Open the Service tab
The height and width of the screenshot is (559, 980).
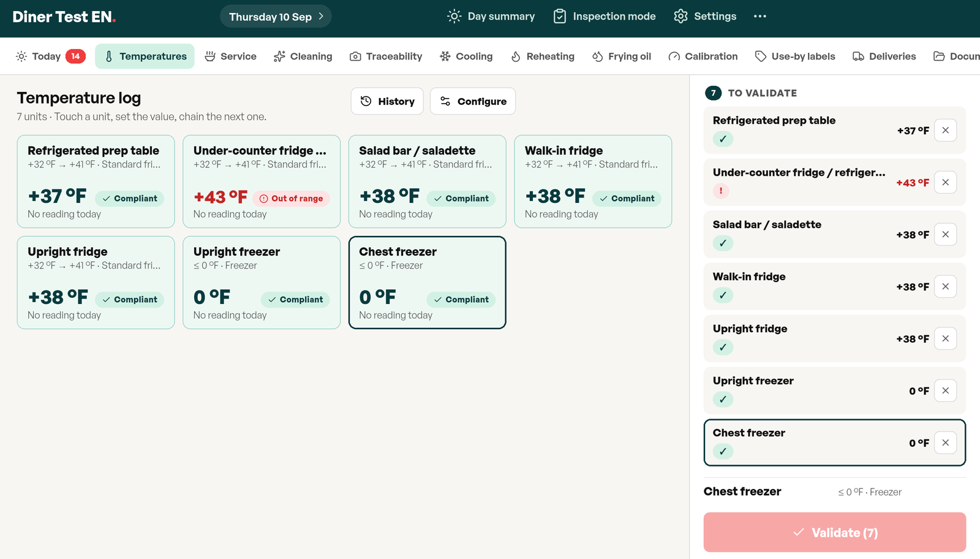point(230,56)
